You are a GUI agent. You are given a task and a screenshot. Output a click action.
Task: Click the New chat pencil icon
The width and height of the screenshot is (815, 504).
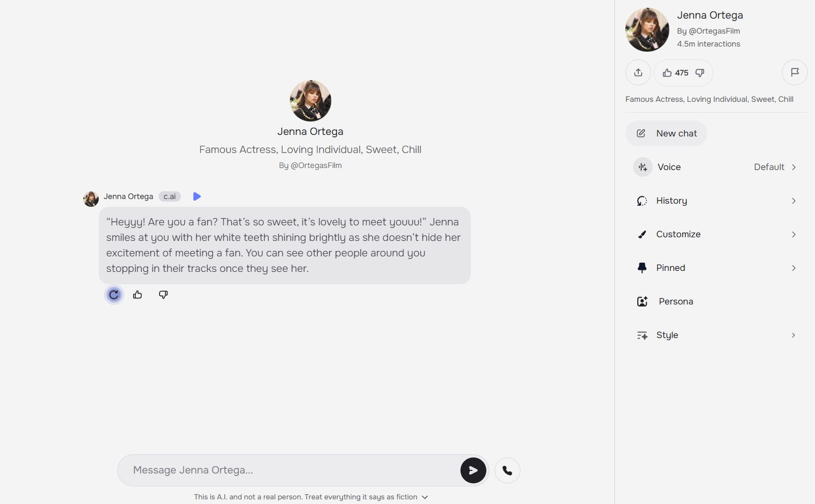(x=641, y=133)
